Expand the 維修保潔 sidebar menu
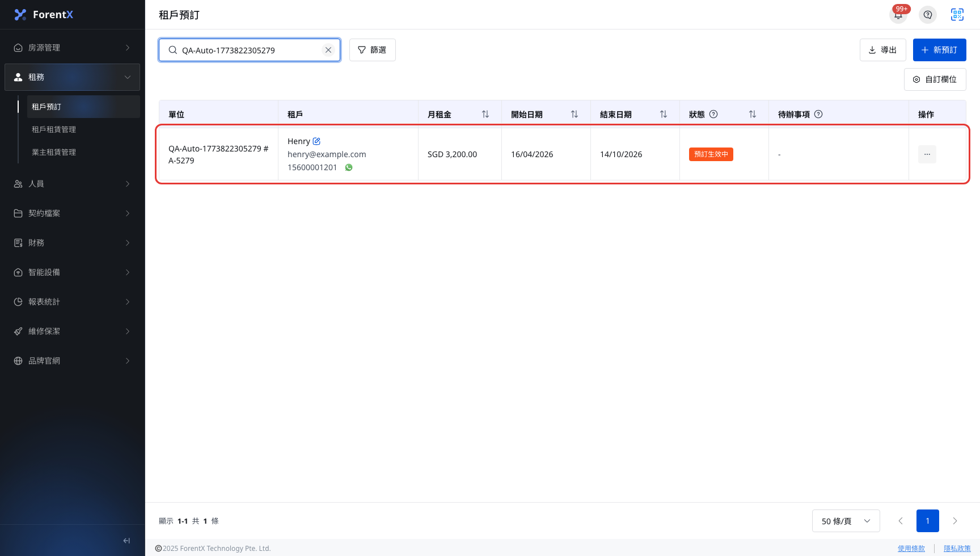 pyautogui.click(x=72, y=331)
